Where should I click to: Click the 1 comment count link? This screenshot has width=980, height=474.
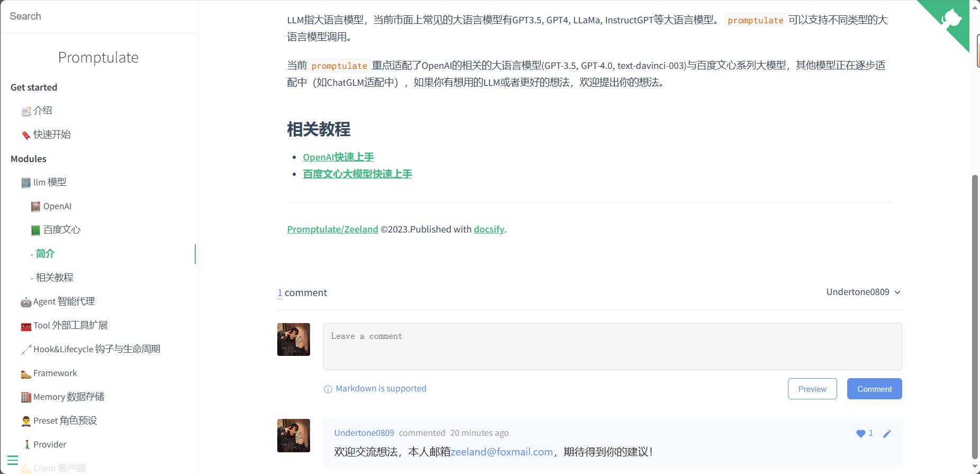tap(280, 293)
